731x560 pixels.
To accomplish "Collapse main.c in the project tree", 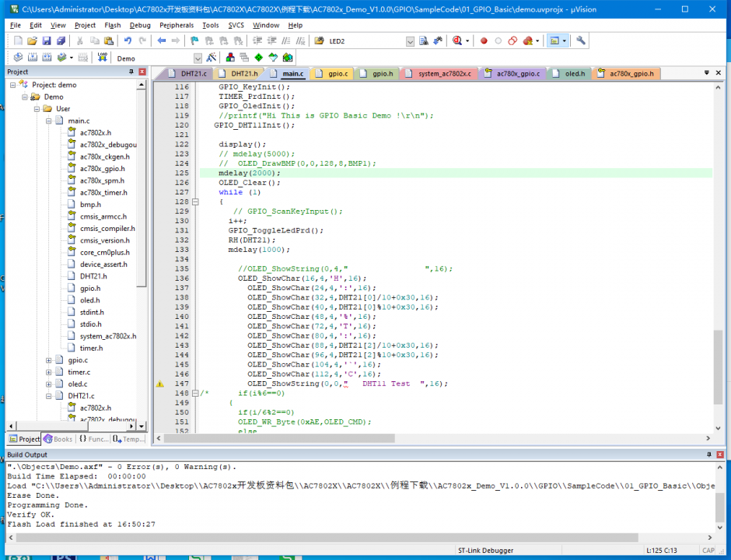I will click(x=48, y=121).
